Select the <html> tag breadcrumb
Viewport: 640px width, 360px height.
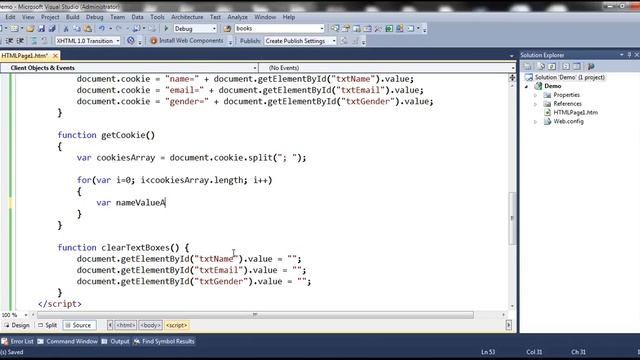coord(125,325)
